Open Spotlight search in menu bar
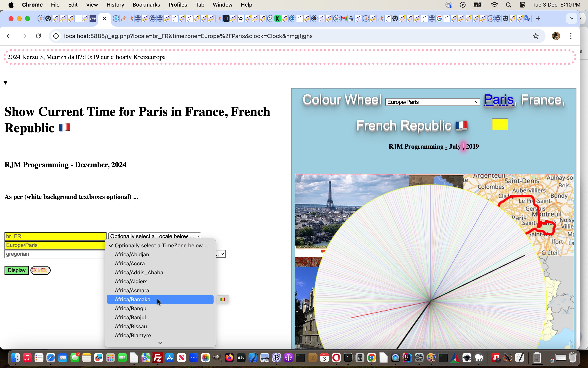The width and height of the screenshot is (588, 368). coord(508,5)
